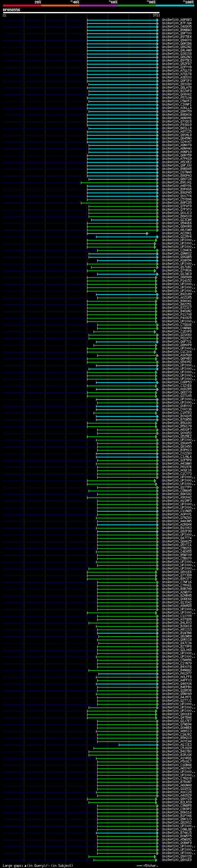Click the UniRef100_Q2PYY8 entry

176,67
